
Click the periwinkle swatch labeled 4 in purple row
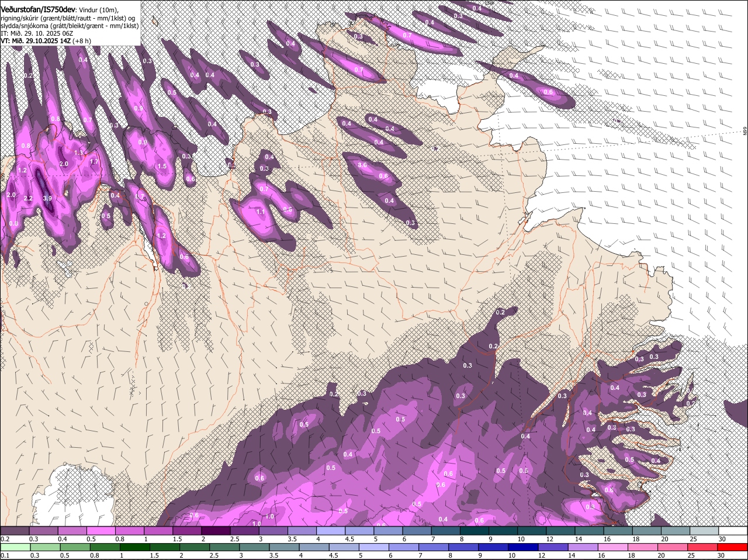point(331,531)
